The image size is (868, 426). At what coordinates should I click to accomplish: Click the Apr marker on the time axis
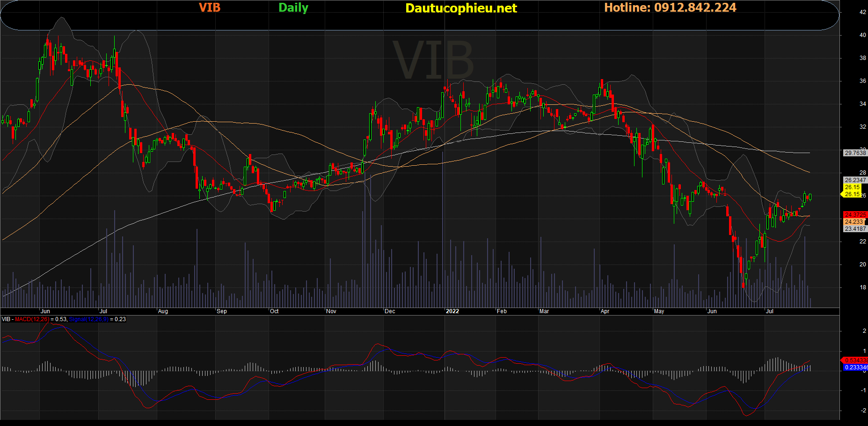click(x=605, y=311)
